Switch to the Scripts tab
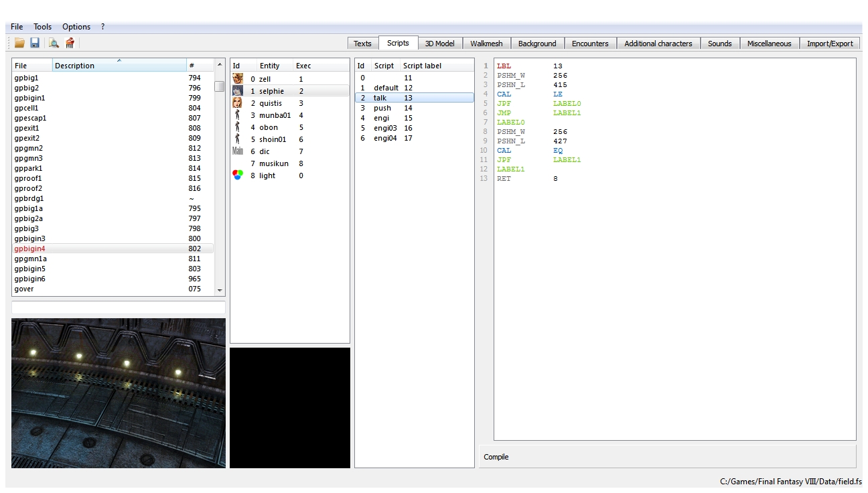868x493 pixels. 398,43
